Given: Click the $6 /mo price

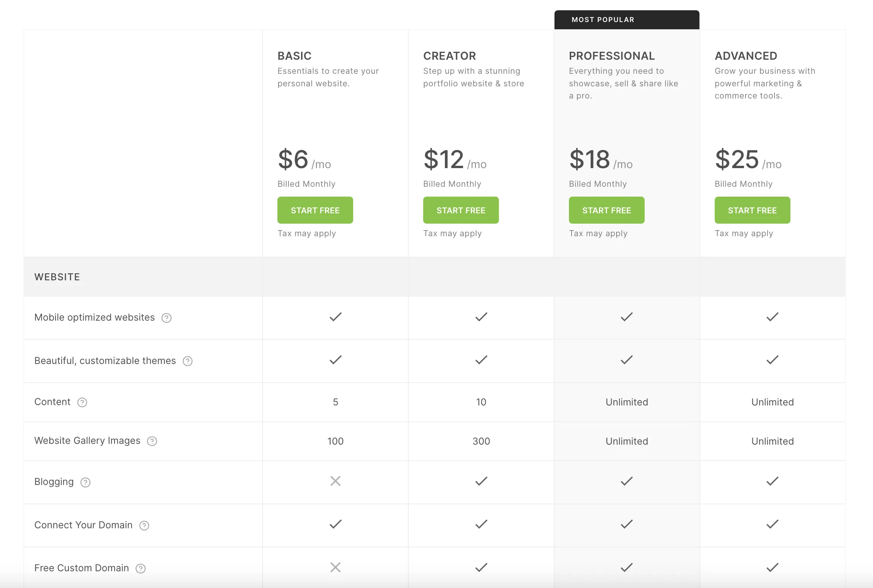Looking at the screenshot, I should point(304,160).
